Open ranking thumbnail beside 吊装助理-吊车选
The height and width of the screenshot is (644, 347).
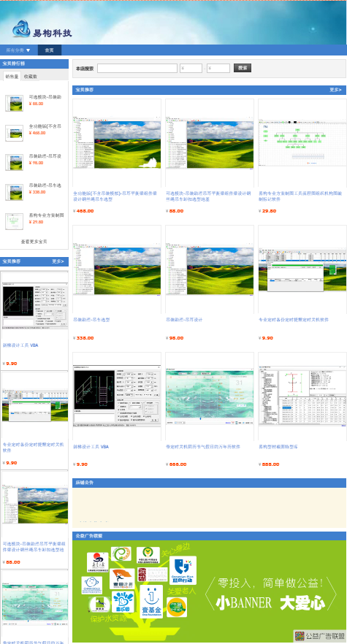click(14, 192)
